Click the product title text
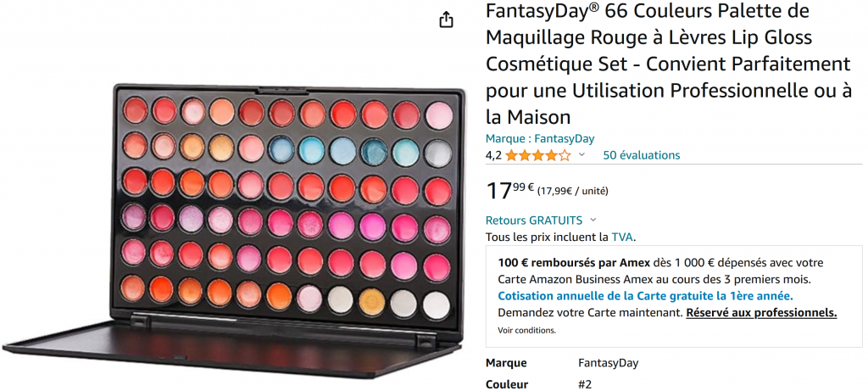The image size is (868, 391). click(x=668, y=64)
